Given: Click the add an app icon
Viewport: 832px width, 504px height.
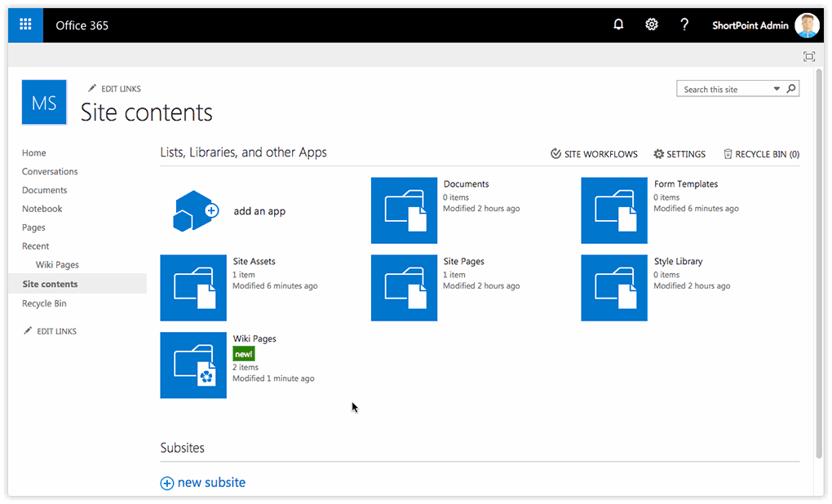Looking at the screenshot, I should click(195, 210).
